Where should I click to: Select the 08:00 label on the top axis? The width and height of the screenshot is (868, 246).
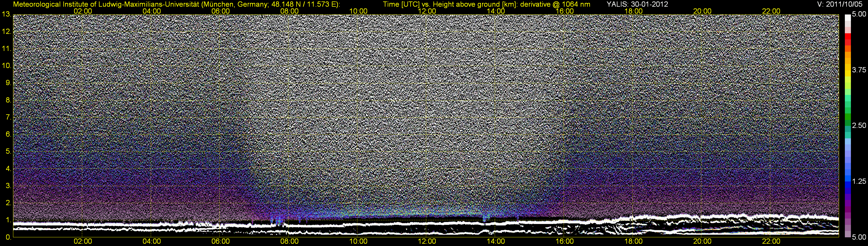click(289, 11)
